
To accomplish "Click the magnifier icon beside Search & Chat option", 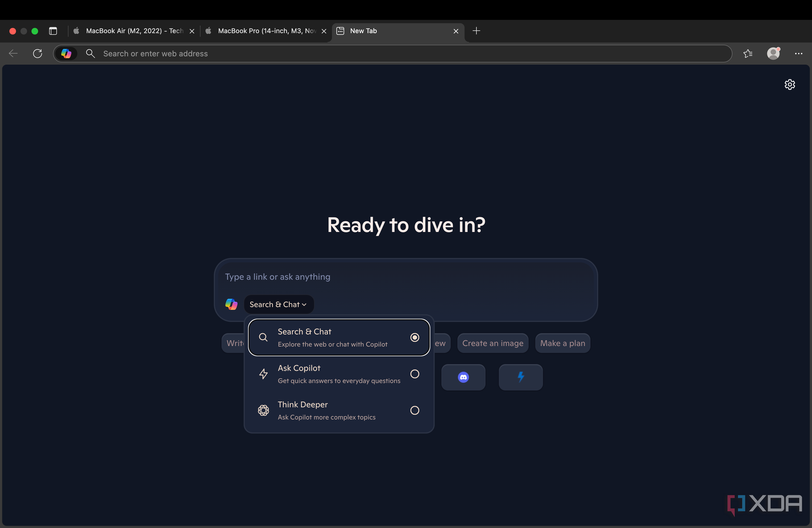I will (x=263, y=337).
